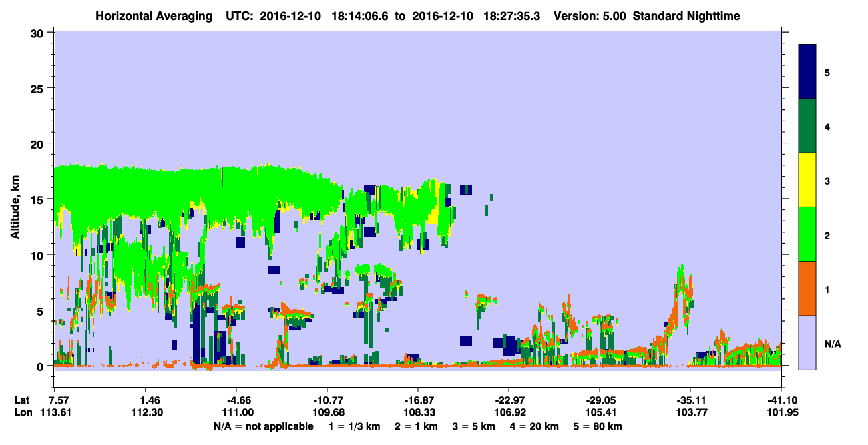Click the 'Lon' row label
Image resolution: width=868 pixels, height=445 pixels.
point(22,412)
